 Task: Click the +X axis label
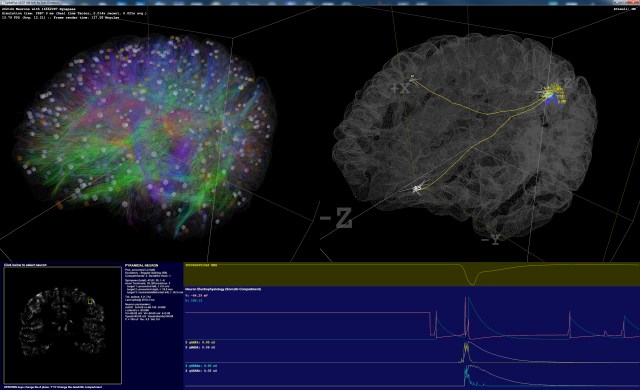point(400,89)
